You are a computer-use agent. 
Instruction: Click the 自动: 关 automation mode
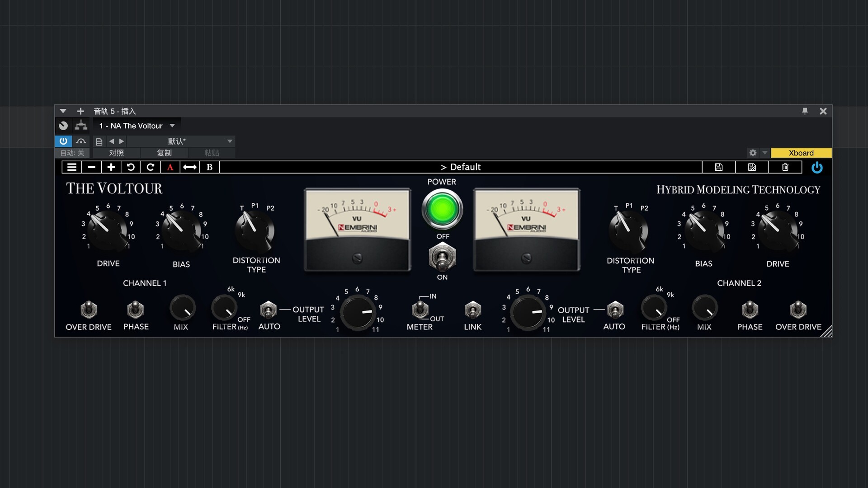72,153
